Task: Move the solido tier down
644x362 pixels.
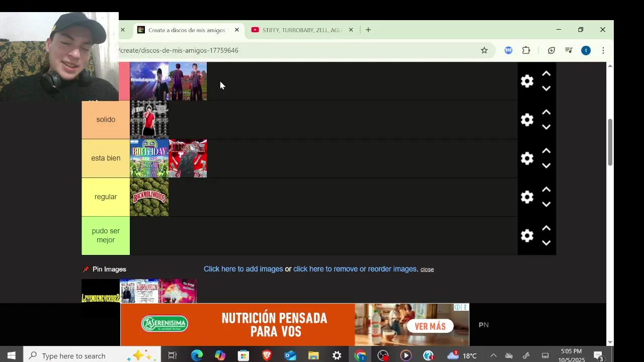Action: tap(546, 127)
